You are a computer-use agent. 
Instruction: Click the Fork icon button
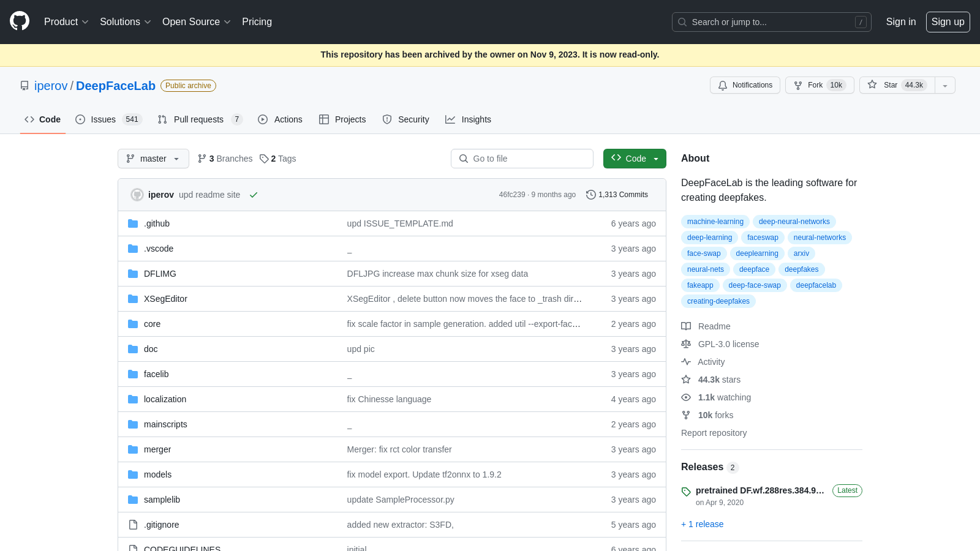point(798,85)
